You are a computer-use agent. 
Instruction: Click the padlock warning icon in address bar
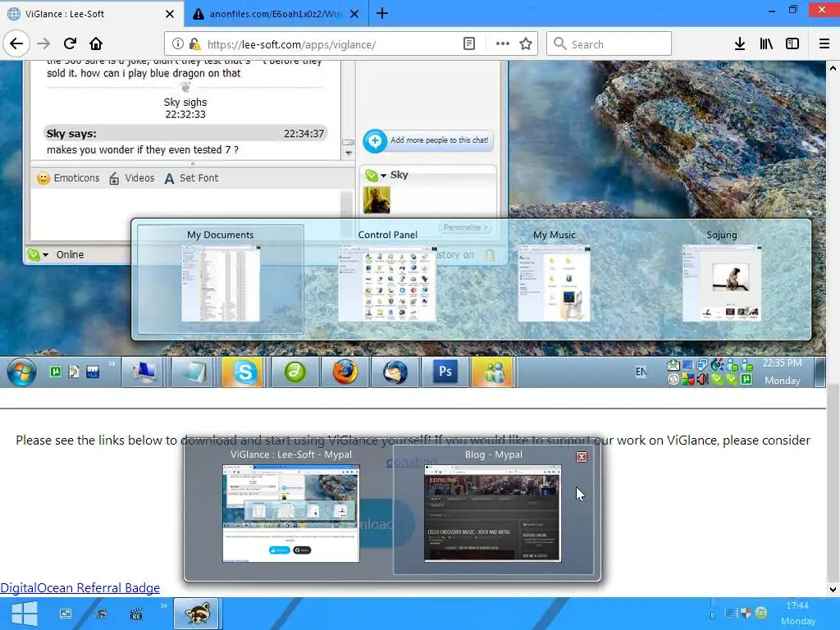pyautogui.click(x=195, y=44)
